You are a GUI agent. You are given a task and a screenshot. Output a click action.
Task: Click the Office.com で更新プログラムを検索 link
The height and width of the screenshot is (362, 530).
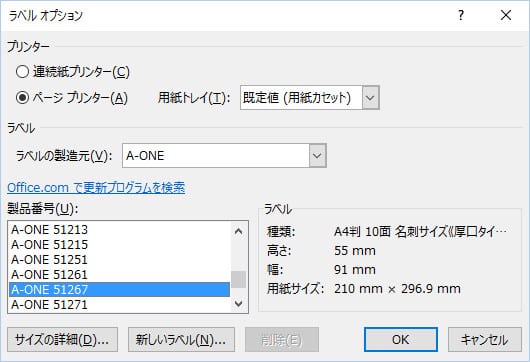pos(96,188)
